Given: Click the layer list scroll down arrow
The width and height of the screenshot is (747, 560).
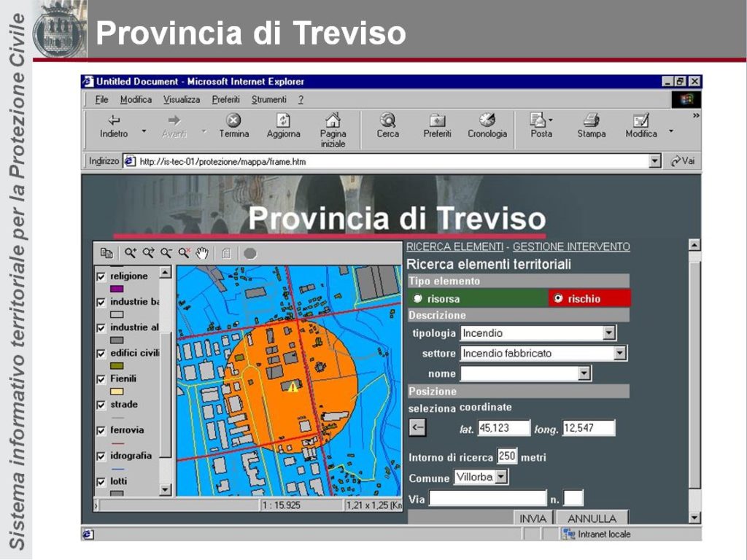Looking at the screenshot, I should click(165, 489).
